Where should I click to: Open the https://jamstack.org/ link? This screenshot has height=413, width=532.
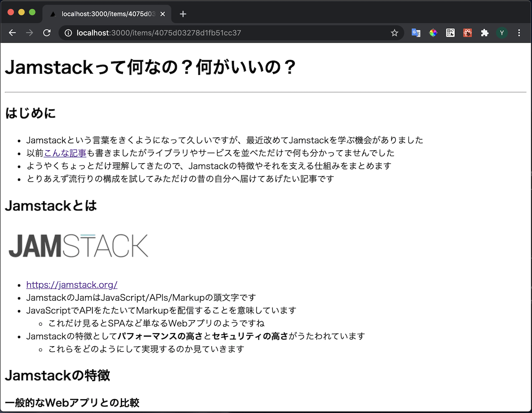click(72, 285)
